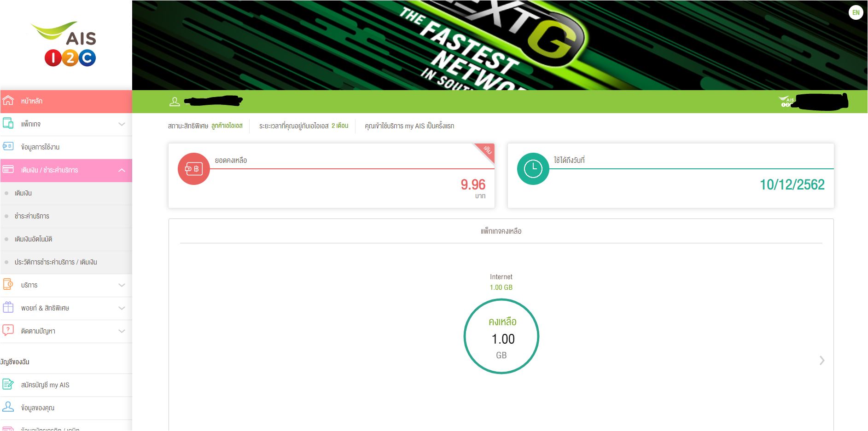
Task: Click the register icon beside สมัครบัญชี my AIS
Action: (x=8, y=384)
